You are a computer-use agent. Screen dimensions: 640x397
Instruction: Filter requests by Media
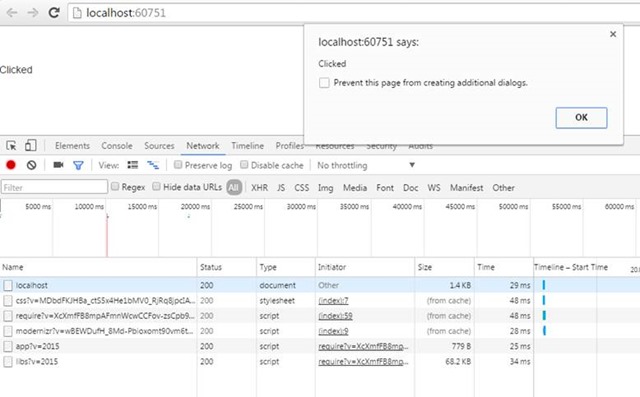(355, 188)
